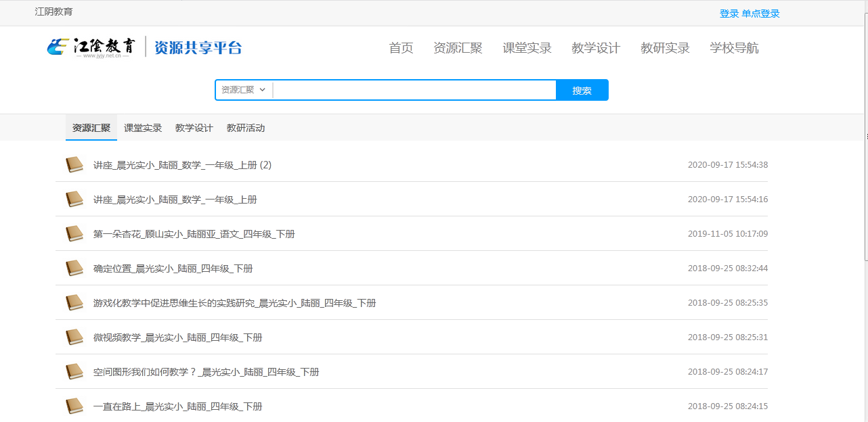This screenshot has height=422, width=868.
Task: Open 学校导航 in the top navigation
Action: point(734,48)
